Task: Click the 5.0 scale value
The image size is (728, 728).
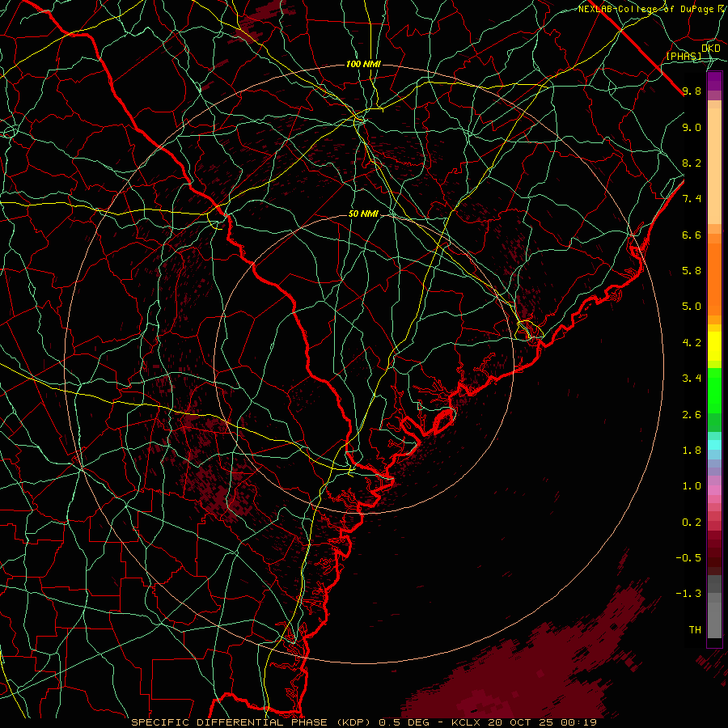Action: [692, 307]
